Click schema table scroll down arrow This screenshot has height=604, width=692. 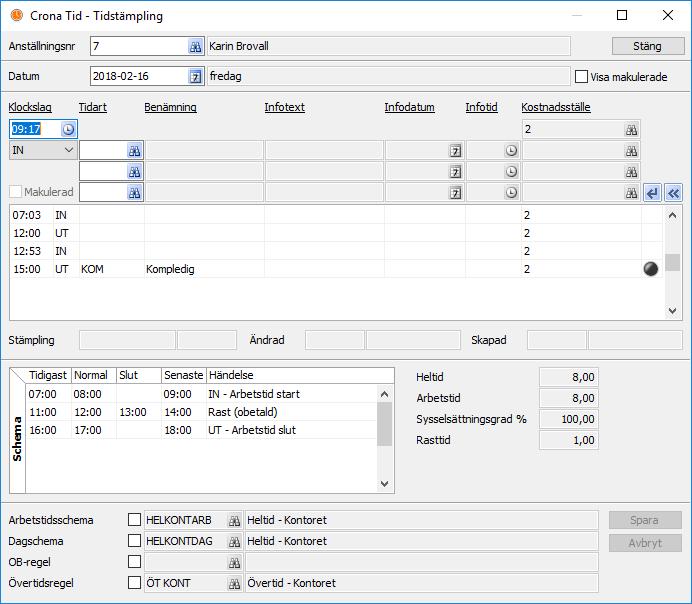click(x=384, y=484)
